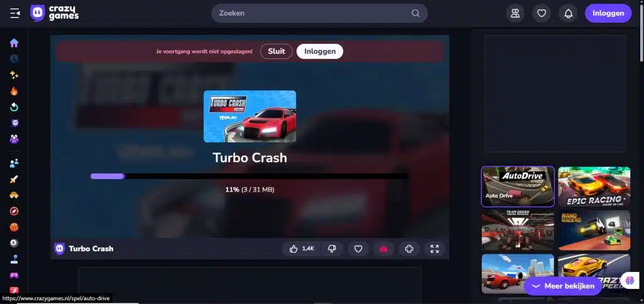Open joystick category icon in sidebar
644x304 pixels.
point(14,259)
